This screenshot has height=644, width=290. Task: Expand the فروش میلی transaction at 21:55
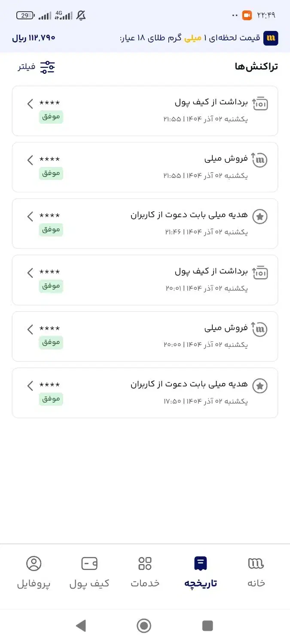[x=30, y=160]
